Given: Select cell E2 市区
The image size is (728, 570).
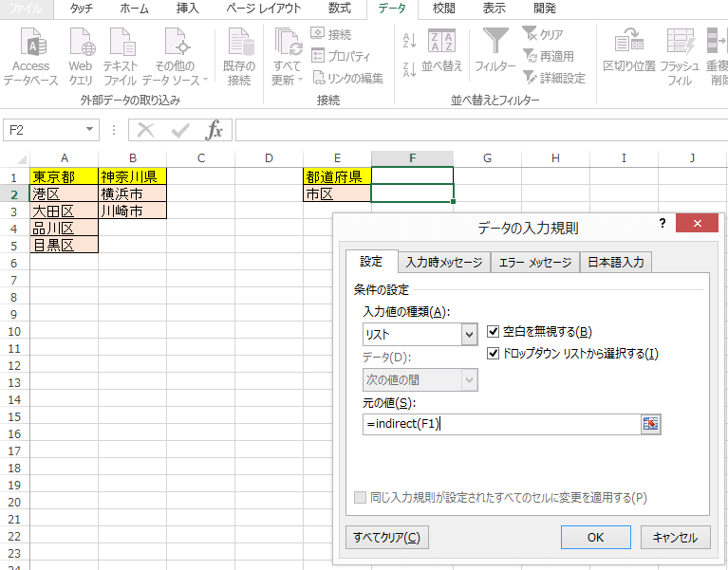Looking at the screenshot, I should [x=337, y=193].
